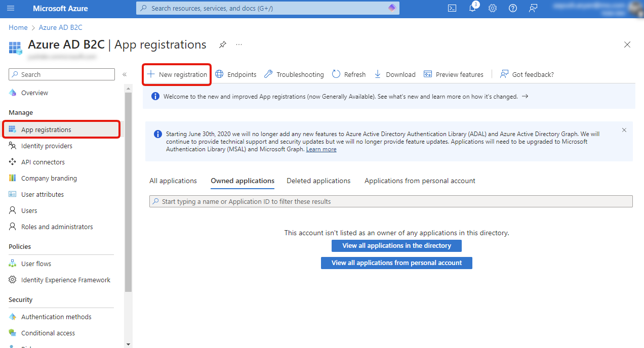644x348 pixels.
Task: Refresh the app registrations list
Action: point(348,74)
